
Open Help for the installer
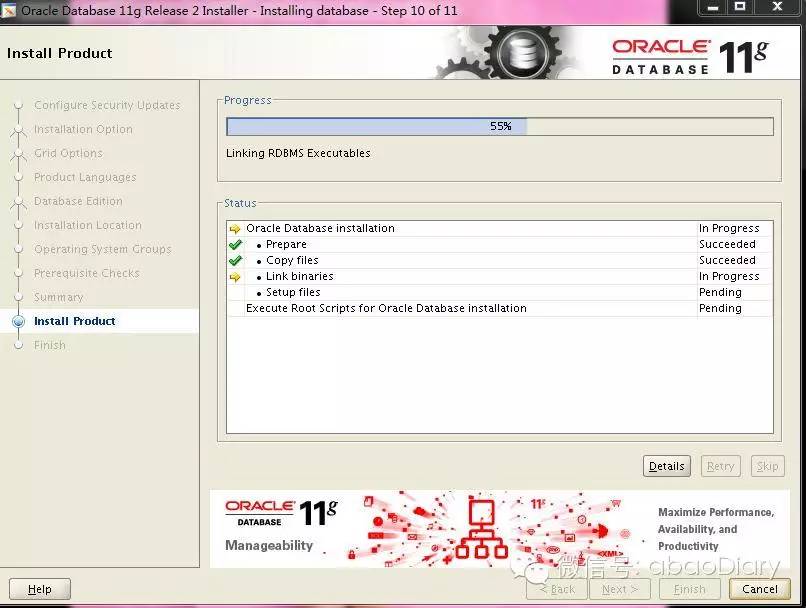(40, 589)
